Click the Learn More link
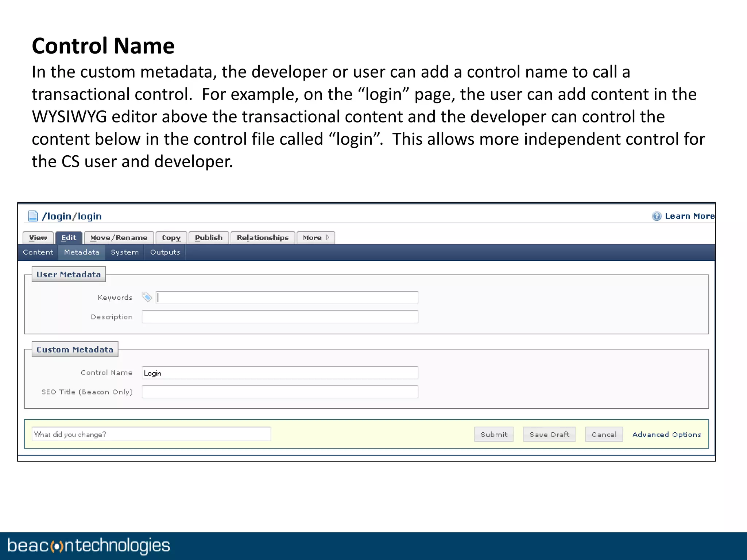This screenshot has height=560, width=747. [x=689, y=216]
